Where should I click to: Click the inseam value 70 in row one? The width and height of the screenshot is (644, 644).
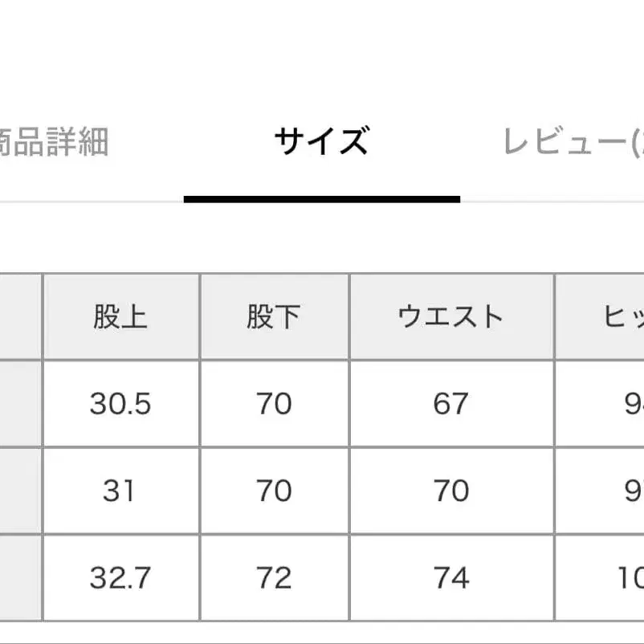click(273, 403)
